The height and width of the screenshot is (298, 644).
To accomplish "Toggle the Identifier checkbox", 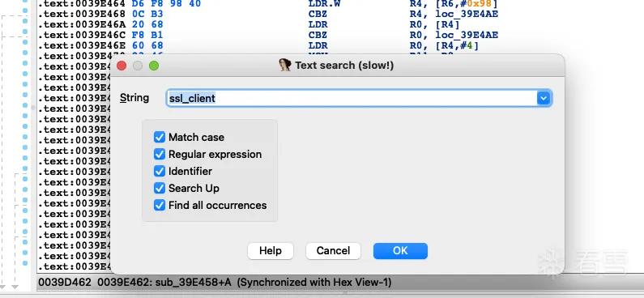I will (x=160, y=171).
